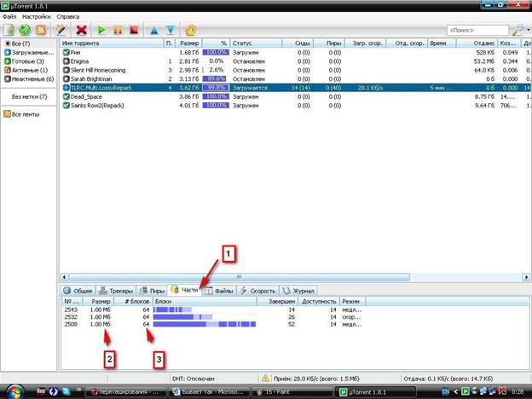
Task: Select piece 2532 row
Action: (214, 317)
